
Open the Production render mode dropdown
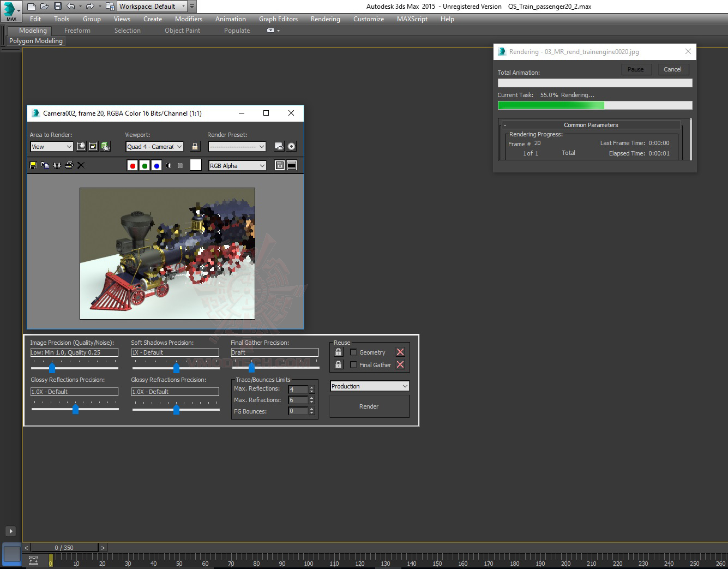coord(369,386)
